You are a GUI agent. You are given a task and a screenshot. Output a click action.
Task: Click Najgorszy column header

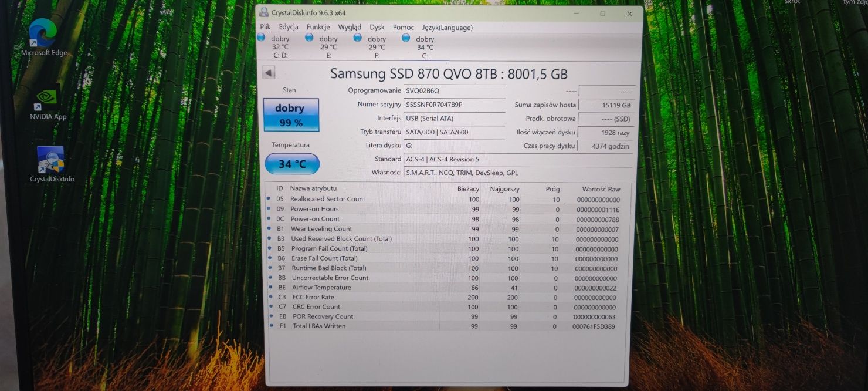point(504,189)
